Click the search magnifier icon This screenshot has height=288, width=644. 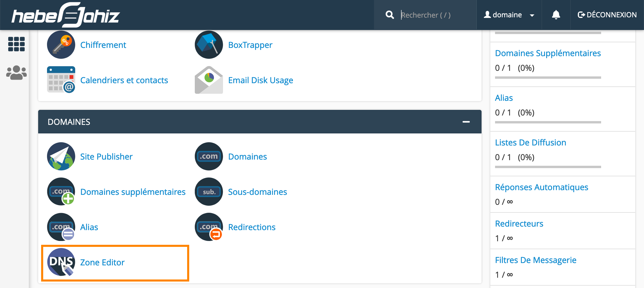point(390,15)
